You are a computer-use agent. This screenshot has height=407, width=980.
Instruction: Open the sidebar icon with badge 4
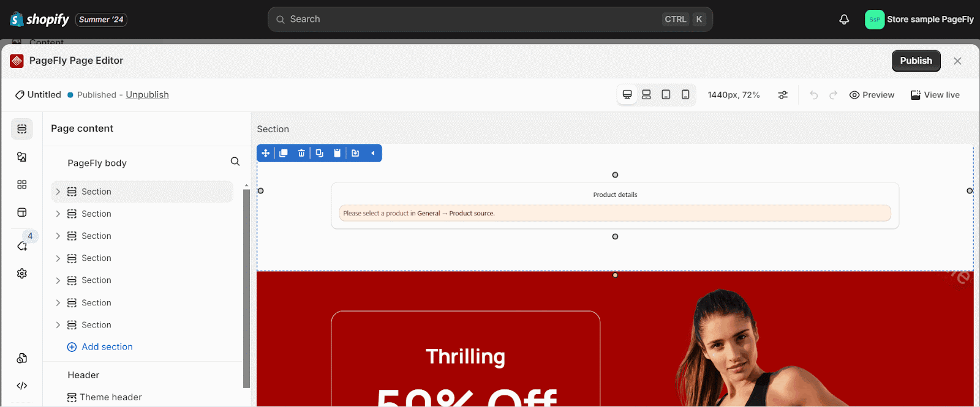(x=22, y=245)
